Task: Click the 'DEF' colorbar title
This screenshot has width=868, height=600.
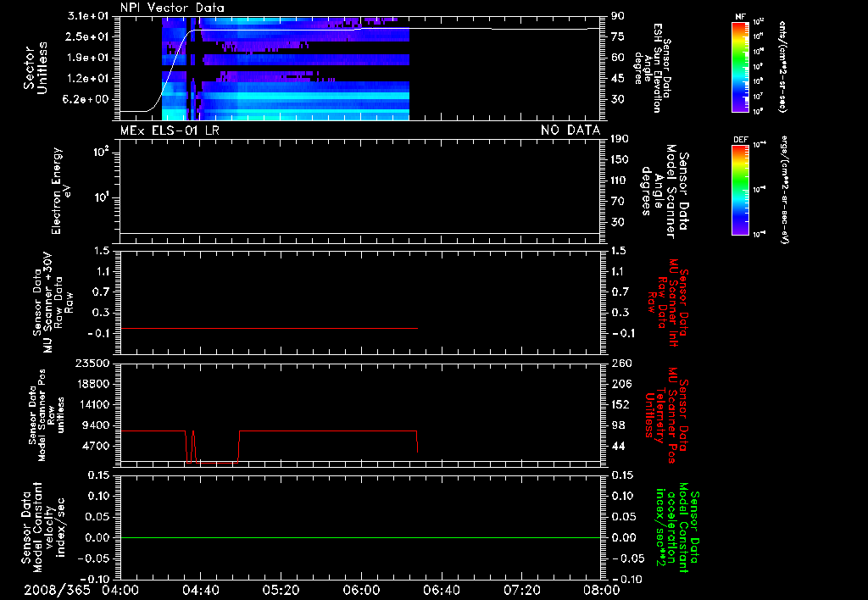Action: point(740,140)
